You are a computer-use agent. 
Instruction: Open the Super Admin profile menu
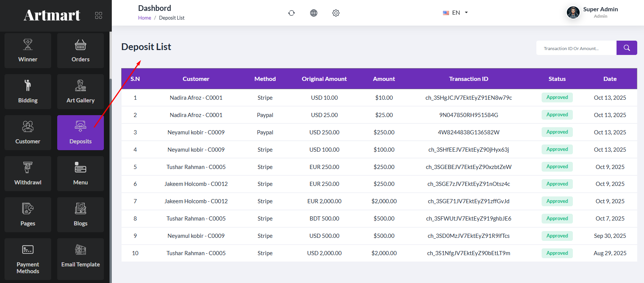pyautogui.click(x=592, y=12)
